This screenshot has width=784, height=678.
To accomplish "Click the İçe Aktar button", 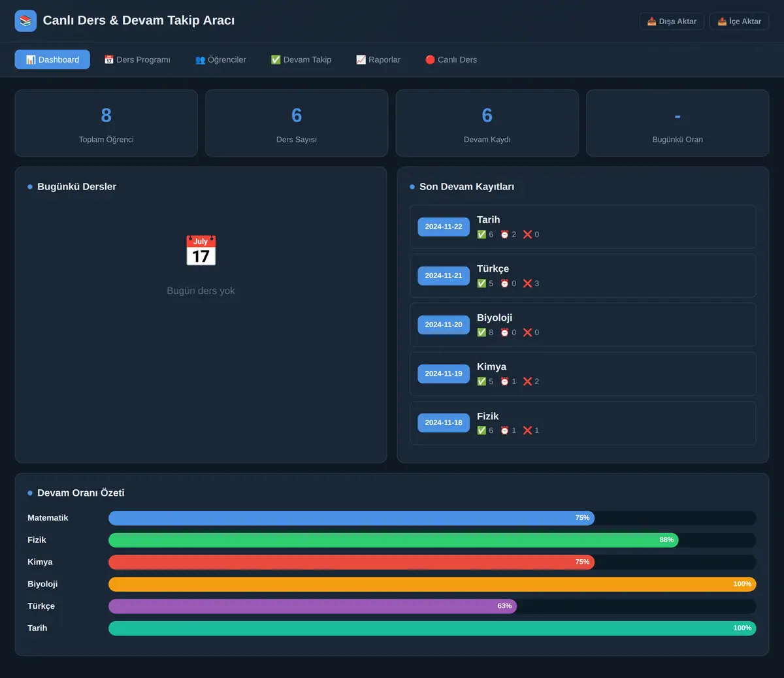I will click(x=740, y=22).
